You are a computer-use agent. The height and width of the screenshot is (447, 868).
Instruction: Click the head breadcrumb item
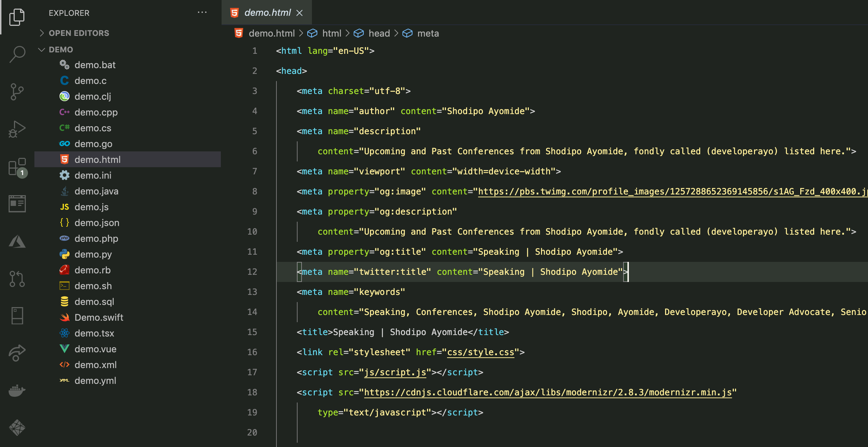tap(379, 33)
